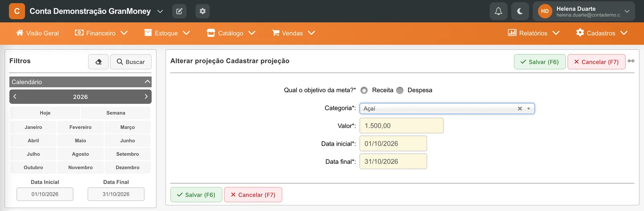Image resolution: width=644 pixels, height=211 pixels.
Task: Pick Janeiro in the calendar
Action: [33, 127]
